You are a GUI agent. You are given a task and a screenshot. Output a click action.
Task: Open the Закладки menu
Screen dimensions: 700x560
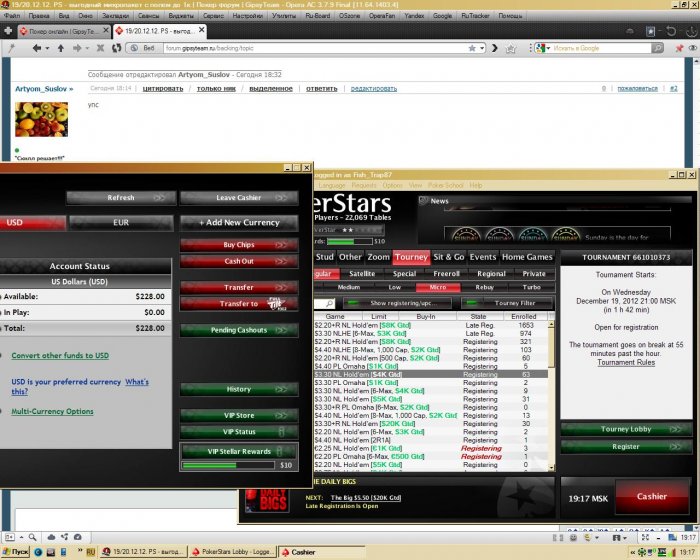[116, 16]
